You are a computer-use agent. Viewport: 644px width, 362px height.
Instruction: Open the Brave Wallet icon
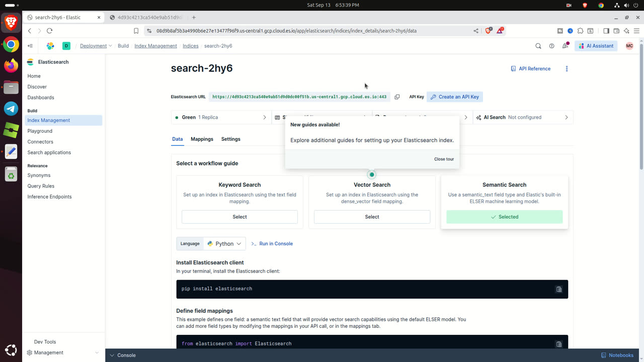pyautogui.click(x=616, y=31)
